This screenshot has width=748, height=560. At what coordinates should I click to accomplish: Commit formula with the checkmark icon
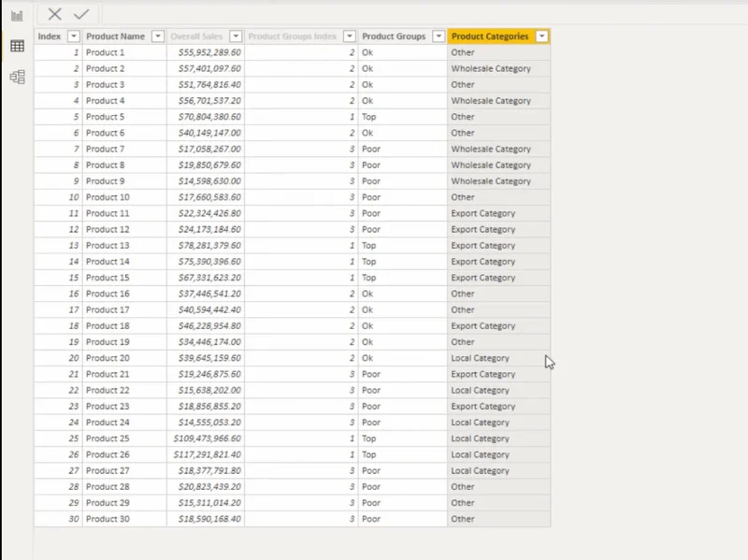pyautogui.click(x=81, y=14)
